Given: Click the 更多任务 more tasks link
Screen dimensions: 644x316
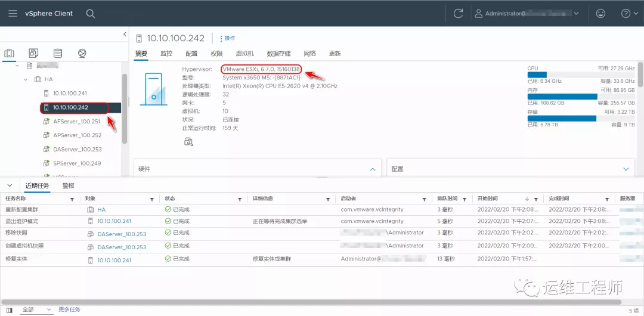Looking at the screenshot, I should (x=69, y=310).
